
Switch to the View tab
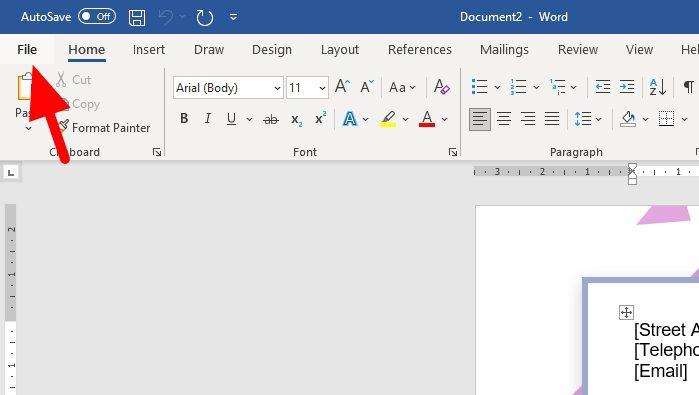tap(639, 49)
